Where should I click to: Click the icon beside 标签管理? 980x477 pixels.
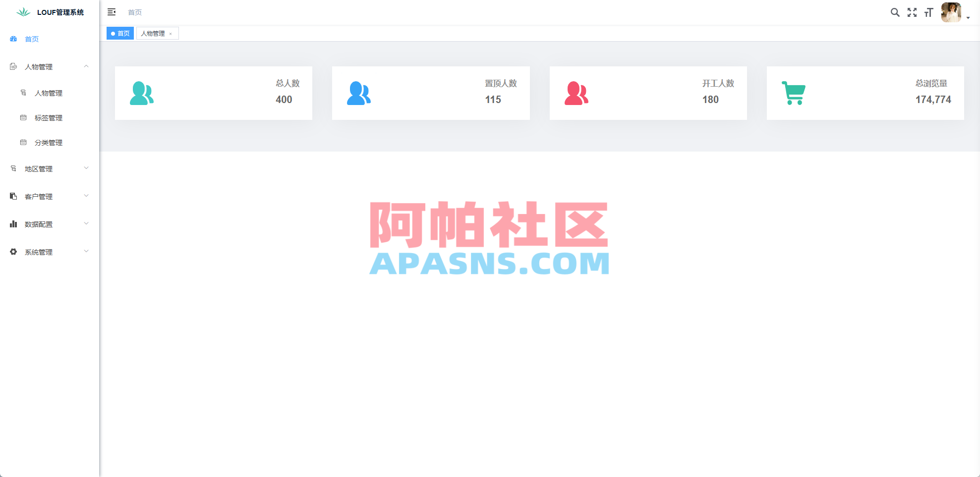(x=23, y=117)
